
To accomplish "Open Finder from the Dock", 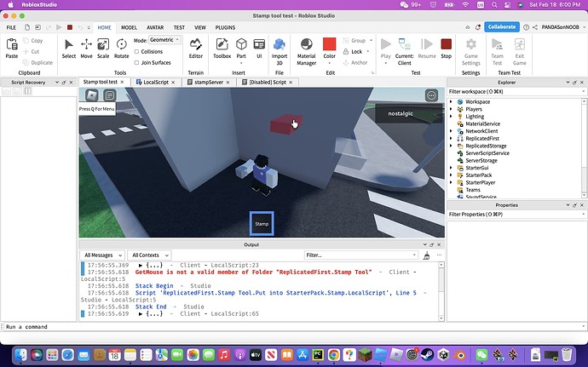I will point(21,354).
